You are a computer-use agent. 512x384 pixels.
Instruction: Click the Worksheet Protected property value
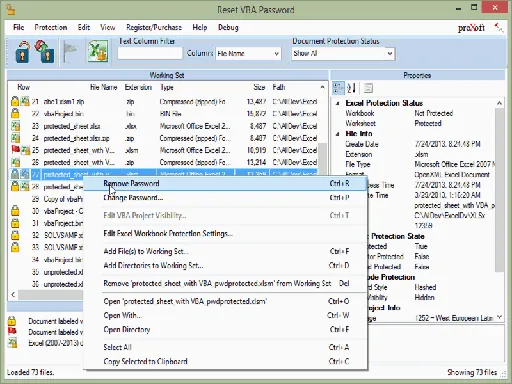click(x=428, y=123)
